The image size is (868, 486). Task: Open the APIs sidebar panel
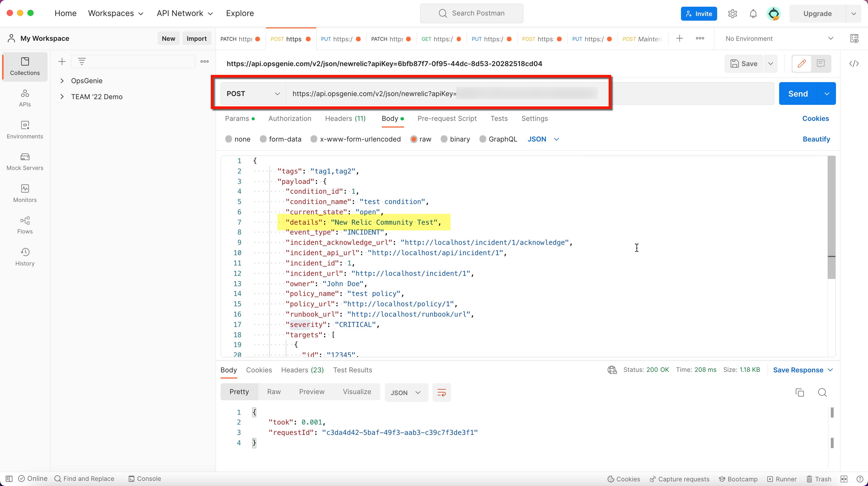(x=25, y=98)
